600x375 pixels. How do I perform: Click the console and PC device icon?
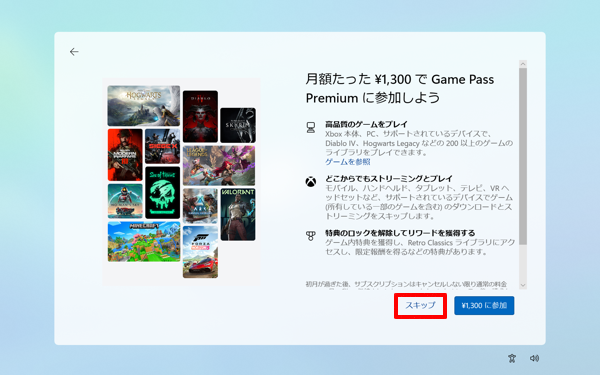311,127
